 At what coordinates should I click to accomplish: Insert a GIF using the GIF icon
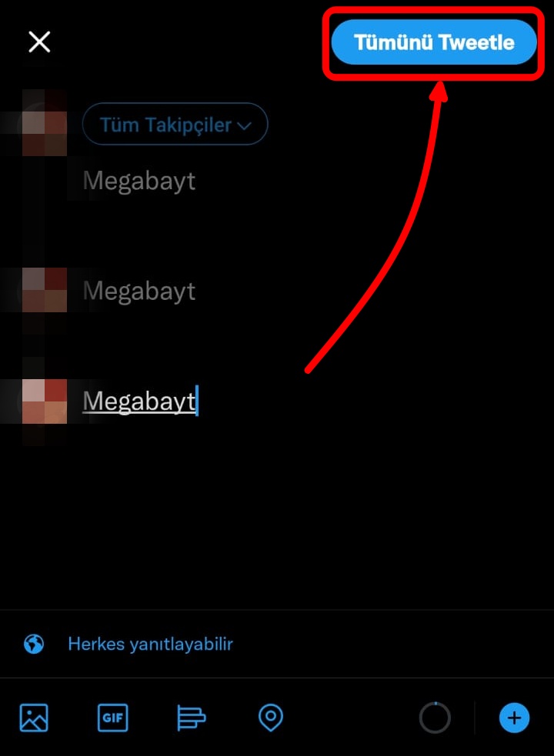tap(113, 718)
